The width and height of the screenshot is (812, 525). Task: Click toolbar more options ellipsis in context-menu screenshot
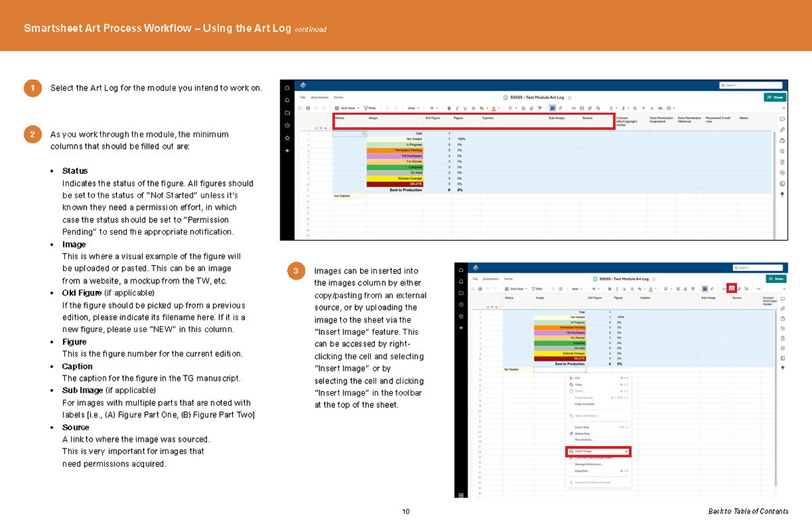(759, 289)
